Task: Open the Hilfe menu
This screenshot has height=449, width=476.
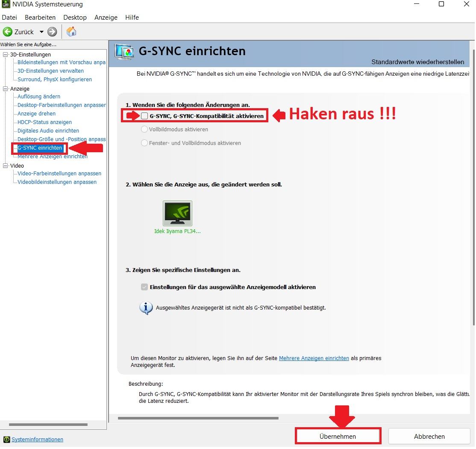Action: click(132, 17)
